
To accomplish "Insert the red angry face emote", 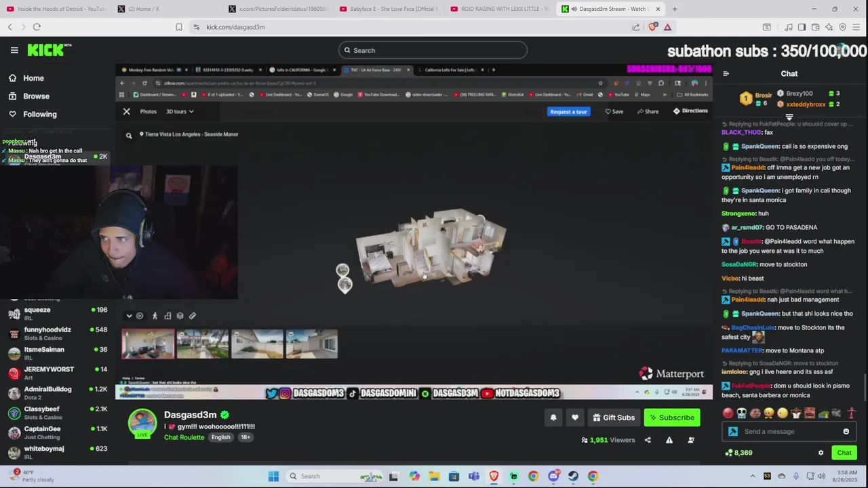I will [x=728, y=413].
